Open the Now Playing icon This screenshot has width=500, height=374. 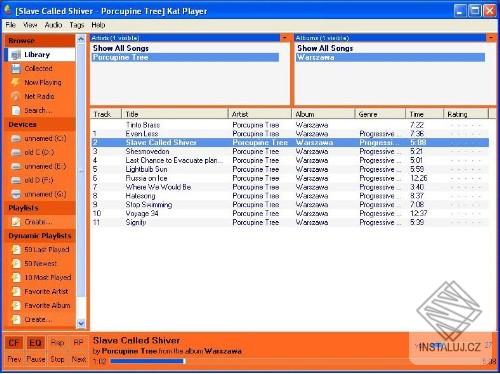tap(16, 82)
